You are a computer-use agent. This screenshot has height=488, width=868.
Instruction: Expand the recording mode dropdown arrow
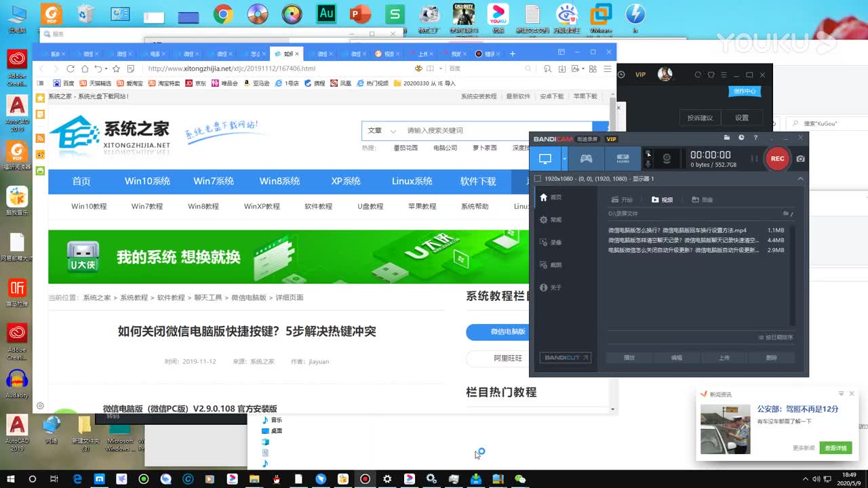(564, 158)
